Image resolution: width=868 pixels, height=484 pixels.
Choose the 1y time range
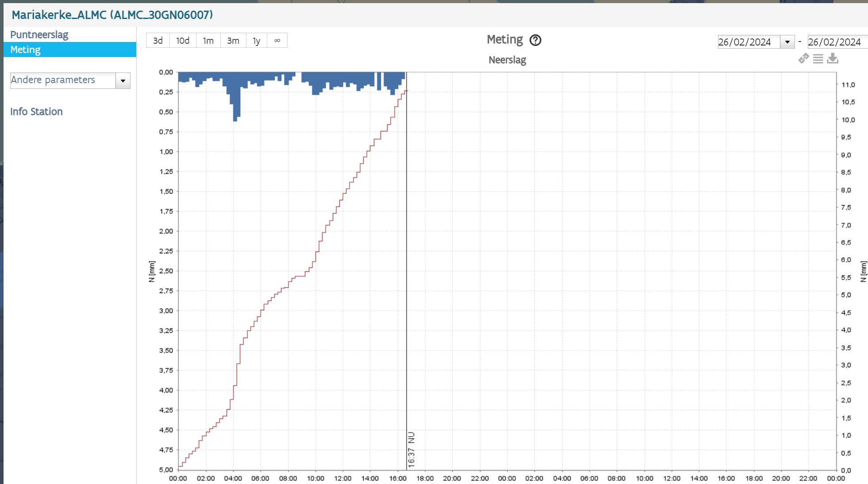[x=257, y=41]
